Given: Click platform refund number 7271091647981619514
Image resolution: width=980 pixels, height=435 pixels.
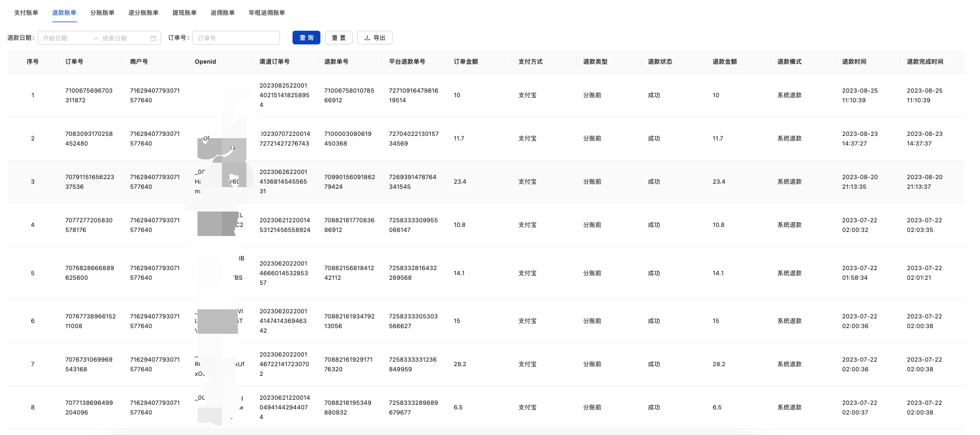Looking at the screenshot, I should tap(414, 95).
